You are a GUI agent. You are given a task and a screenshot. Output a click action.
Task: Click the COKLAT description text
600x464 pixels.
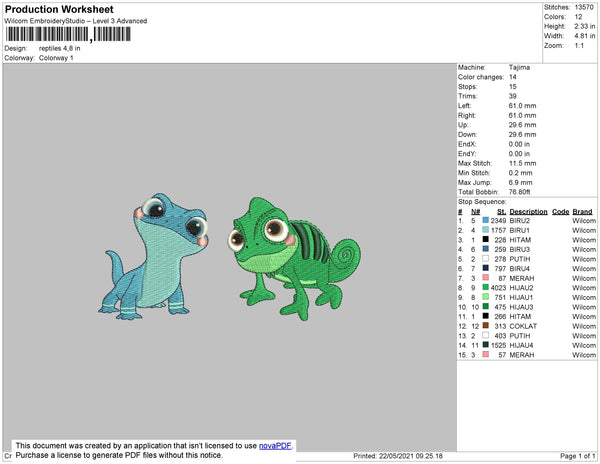click(x=523, y=326)
